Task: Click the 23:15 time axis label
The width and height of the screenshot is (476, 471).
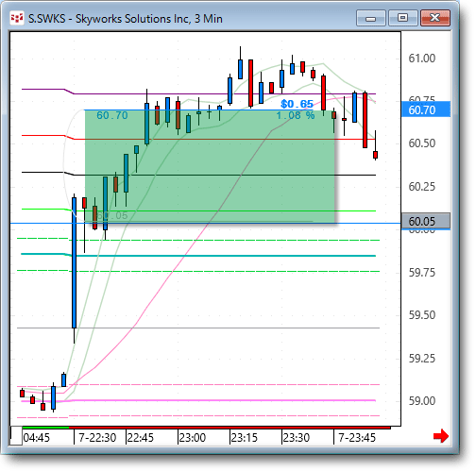Action: tap(245, 438)
